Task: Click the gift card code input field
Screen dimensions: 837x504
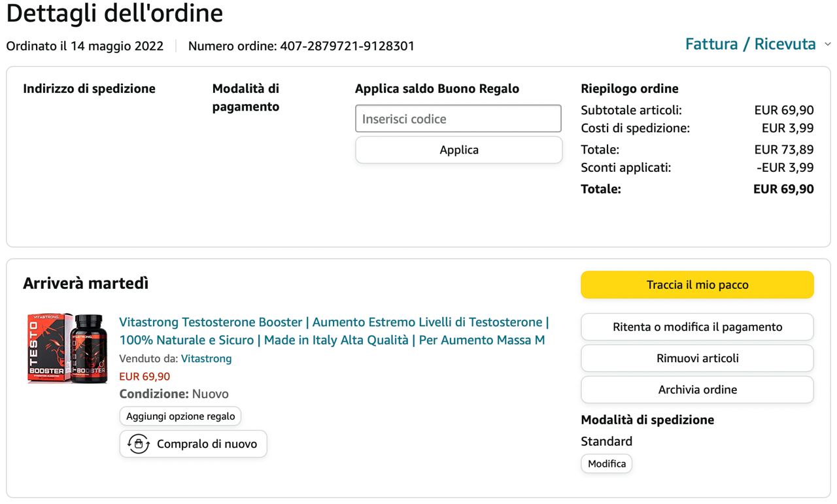Action: point(458,119)
